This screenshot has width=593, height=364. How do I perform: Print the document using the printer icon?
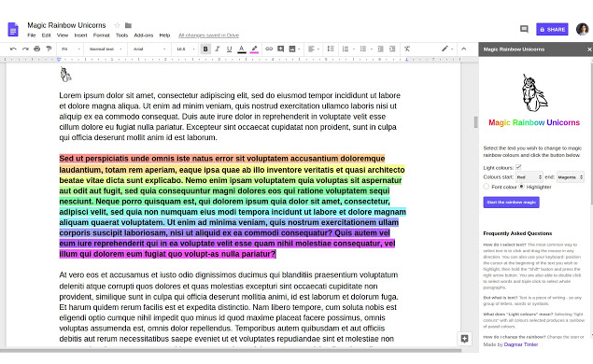37,49
